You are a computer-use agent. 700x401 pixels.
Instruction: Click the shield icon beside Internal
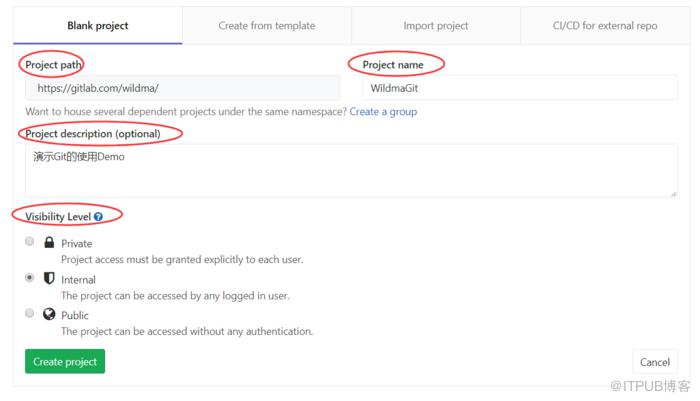(x=49, y=278)
